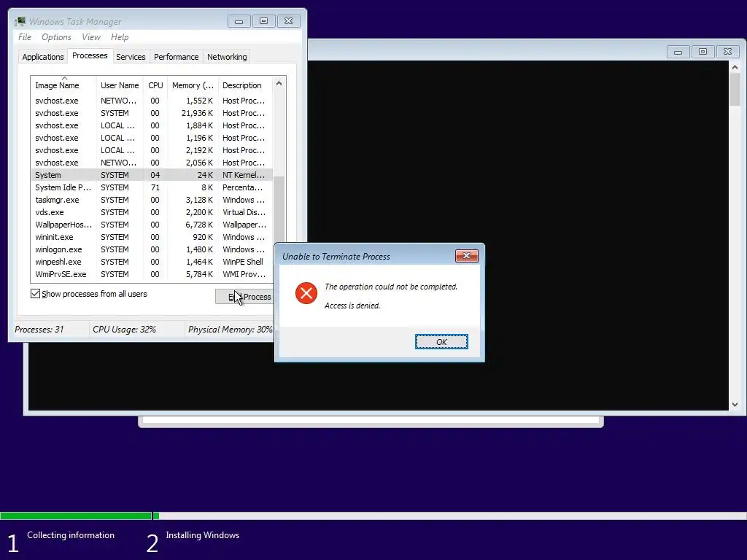Click the NT Kernel... description cell

click(244, 175)
